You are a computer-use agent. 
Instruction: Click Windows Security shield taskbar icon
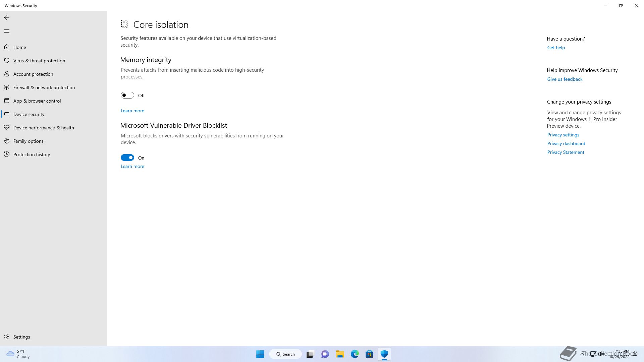pos(384,354)
